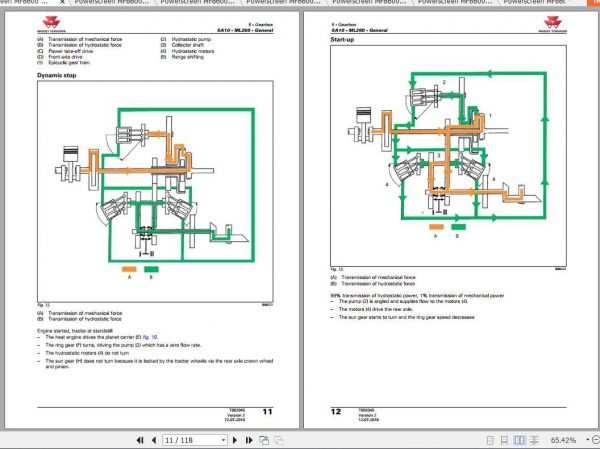Go to the previous page

pos(154,440)
